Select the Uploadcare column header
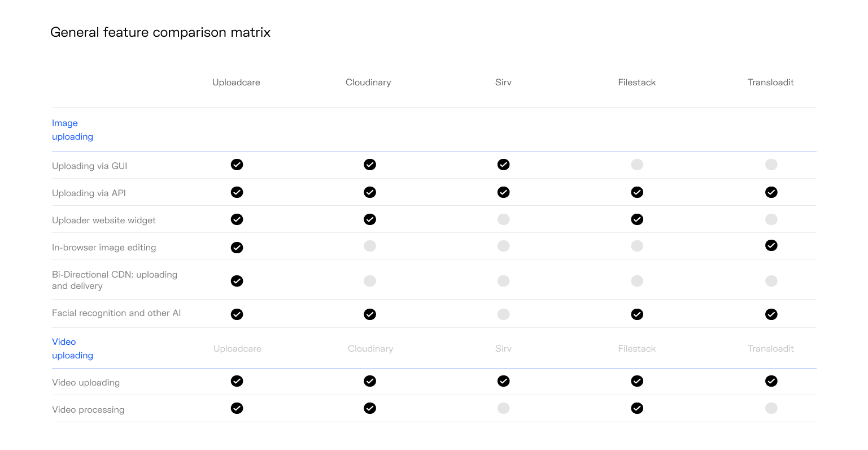Screen dimensions: 868x450 pos(236,82)
